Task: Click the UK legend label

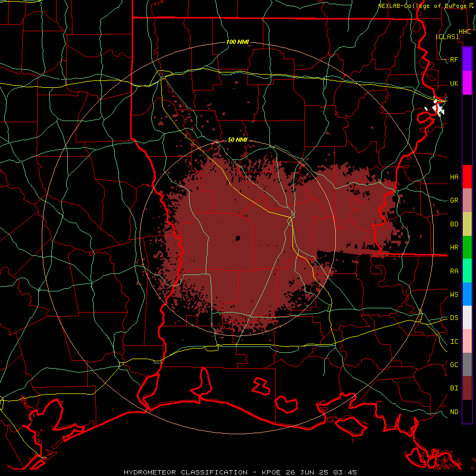Action: [x=454, y=83]
